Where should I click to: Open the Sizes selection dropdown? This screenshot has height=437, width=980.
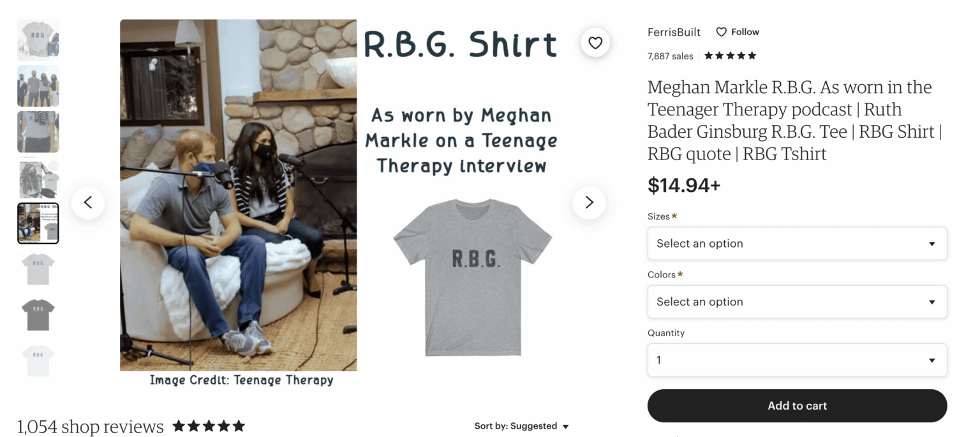coord(796,244)
